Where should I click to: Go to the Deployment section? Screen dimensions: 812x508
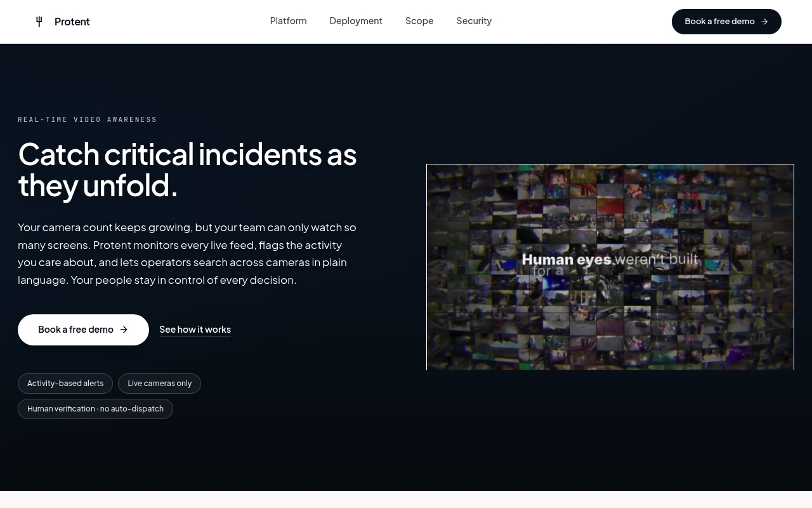pos(356,21)
